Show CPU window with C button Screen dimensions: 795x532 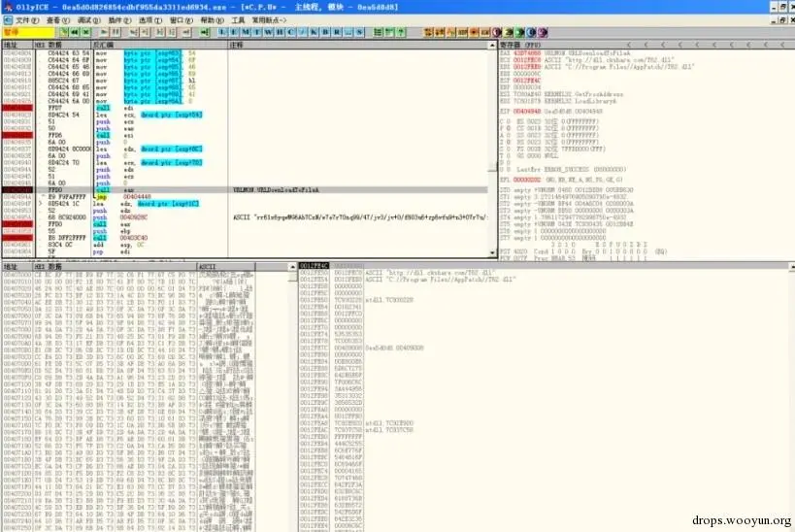290,32
